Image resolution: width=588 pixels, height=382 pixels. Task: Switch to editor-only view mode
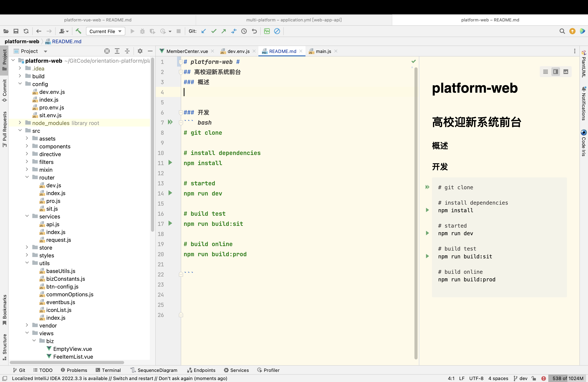click(546, 72)
